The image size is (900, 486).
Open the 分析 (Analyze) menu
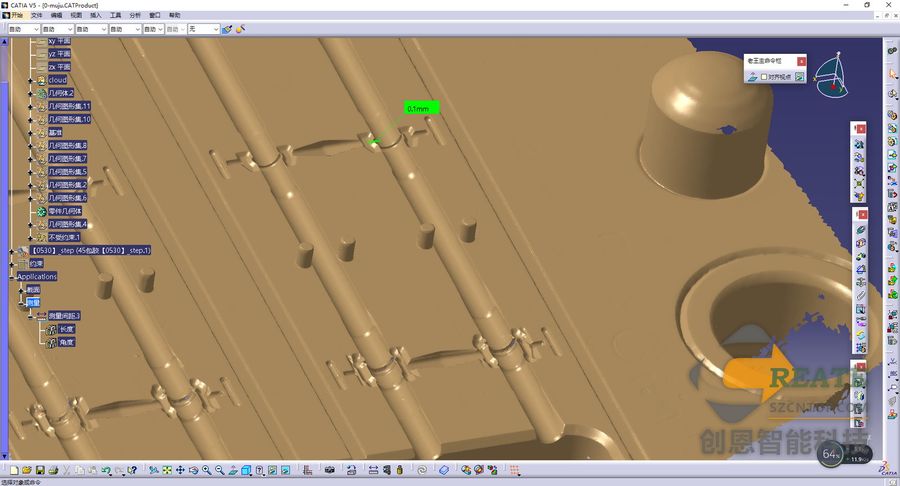pos(135,15)
